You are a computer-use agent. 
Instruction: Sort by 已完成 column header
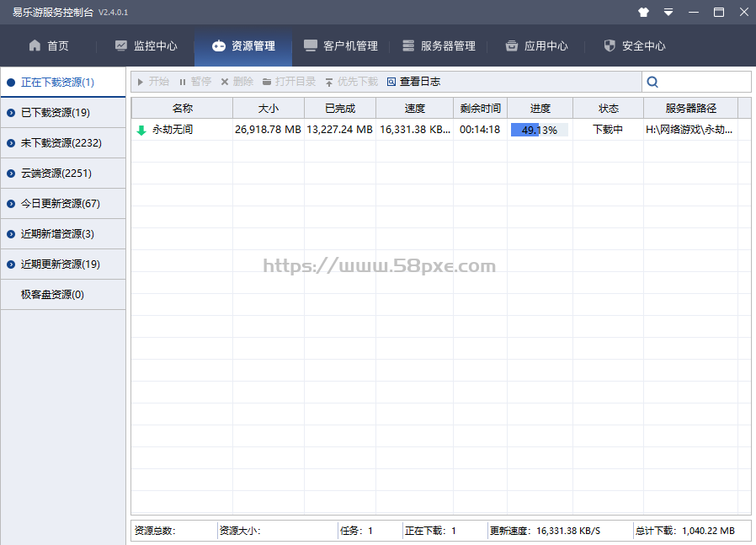click(x=340, y=108)
